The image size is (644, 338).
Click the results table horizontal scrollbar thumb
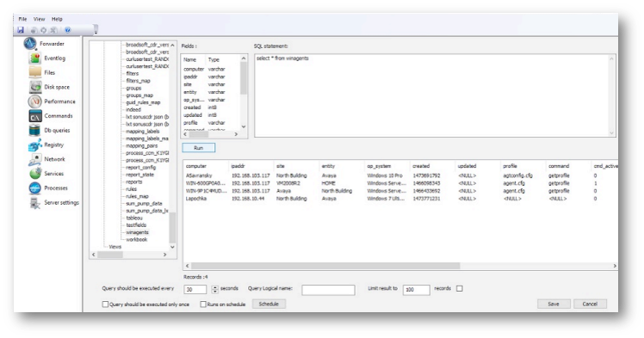[325, 266]
